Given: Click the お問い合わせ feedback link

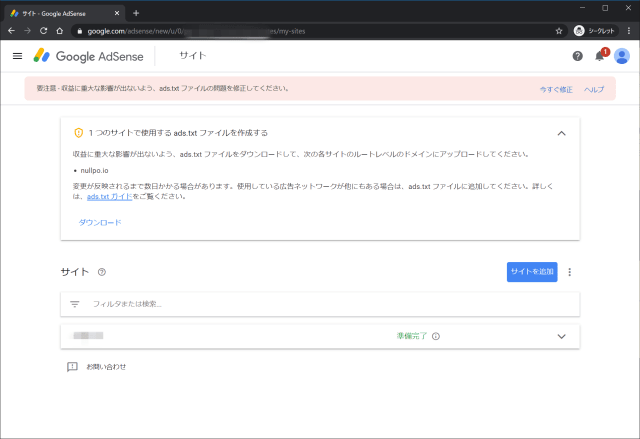Looking at the screenshot, I should pyautogui.click(x=106, y=367).
